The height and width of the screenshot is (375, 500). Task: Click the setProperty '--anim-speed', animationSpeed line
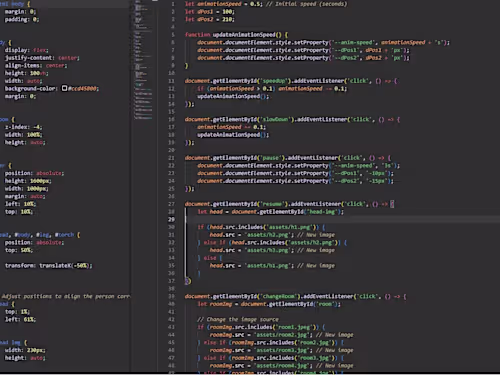click(x=323, y=42)
